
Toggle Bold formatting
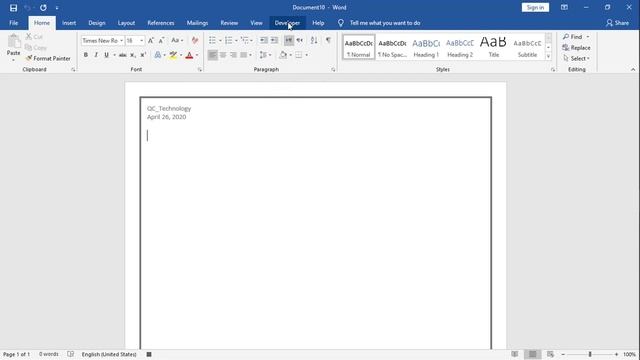(86, 55)
